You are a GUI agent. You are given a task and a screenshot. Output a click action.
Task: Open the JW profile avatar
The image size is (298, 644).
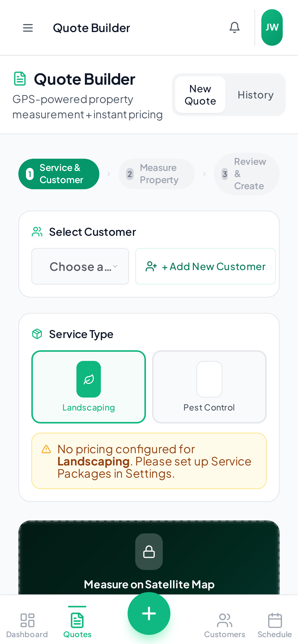272,27
